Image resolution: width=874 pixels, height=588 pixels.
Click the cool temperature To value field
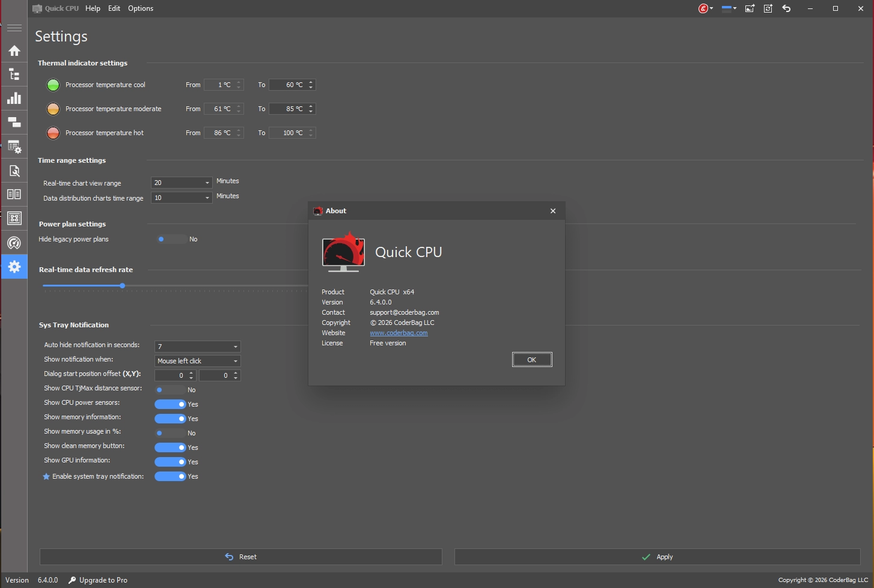(x=289, y=85)
